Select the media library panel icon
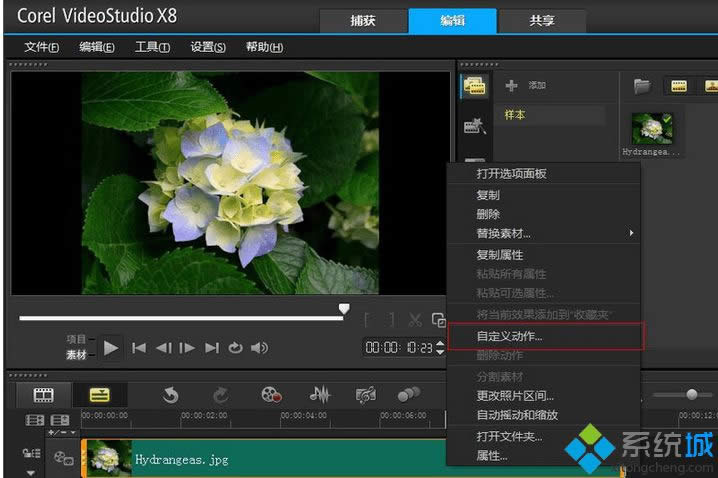The image size is (718, 478). pyautogui.click(x=474, y=87)
